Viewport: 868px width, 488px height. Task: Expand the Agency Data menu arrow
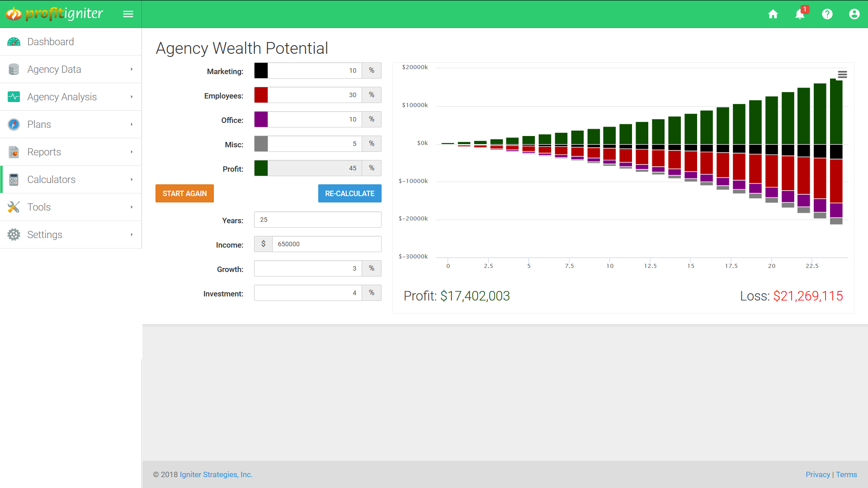click(132, 69)
